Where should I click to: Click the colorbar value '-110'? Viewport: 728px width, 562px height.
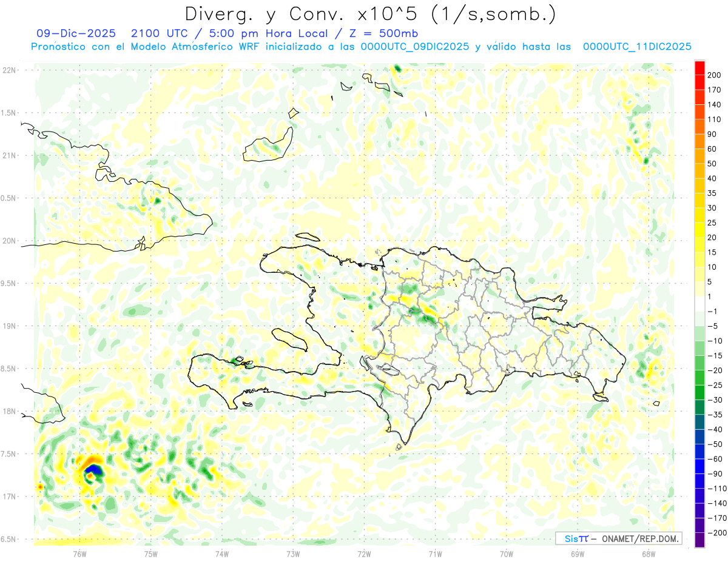coord(717,489)
